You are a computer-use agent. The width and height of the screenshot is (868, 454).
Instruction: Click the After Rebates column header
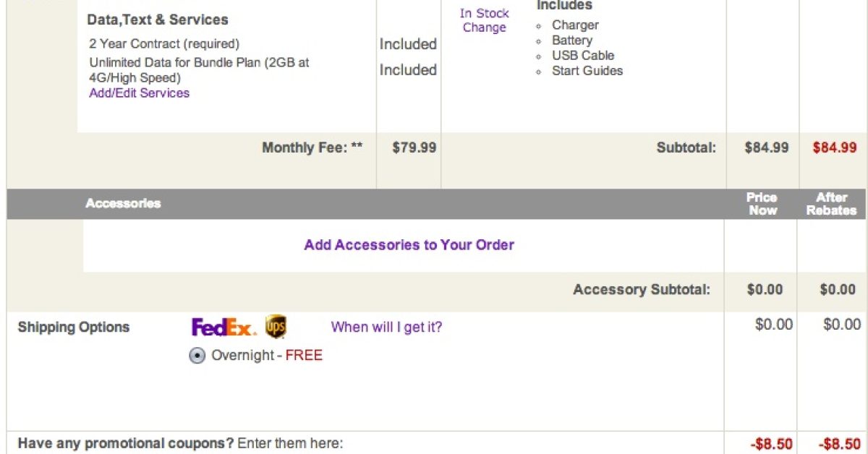[831, 204]
